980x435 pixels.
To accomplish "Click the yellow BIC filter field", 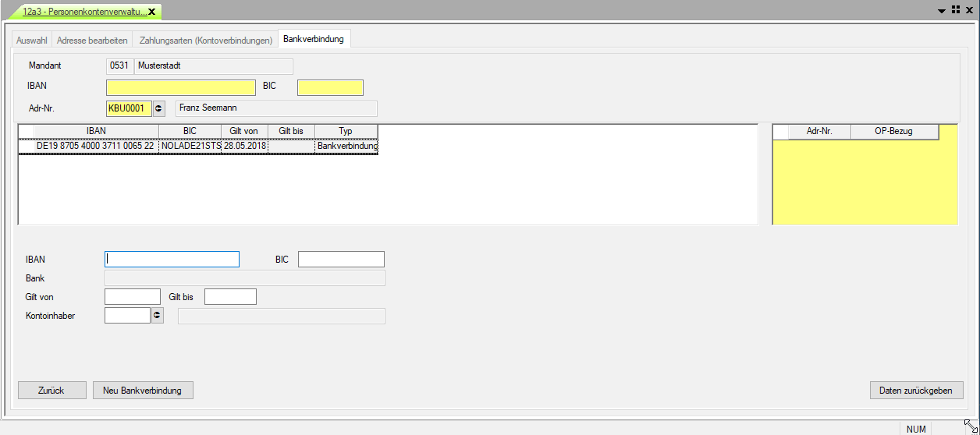I will [x=330, y=87].
